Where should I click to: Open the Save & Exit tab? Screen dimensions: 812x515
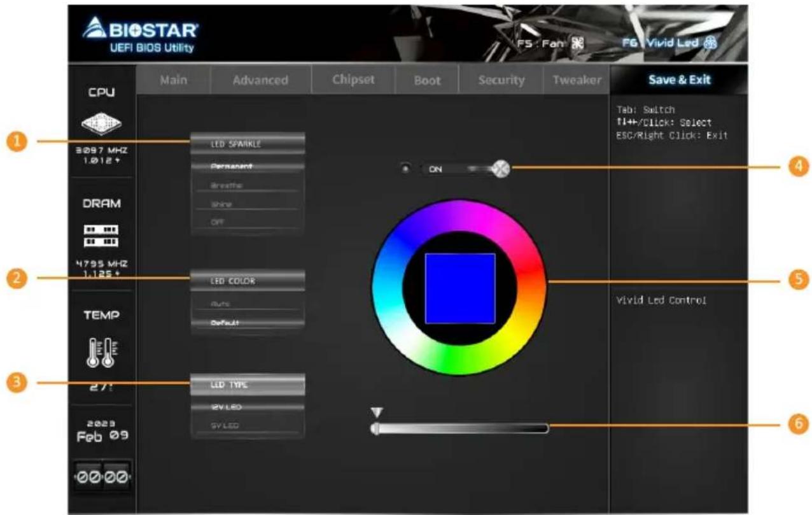(x=679, y=80)
